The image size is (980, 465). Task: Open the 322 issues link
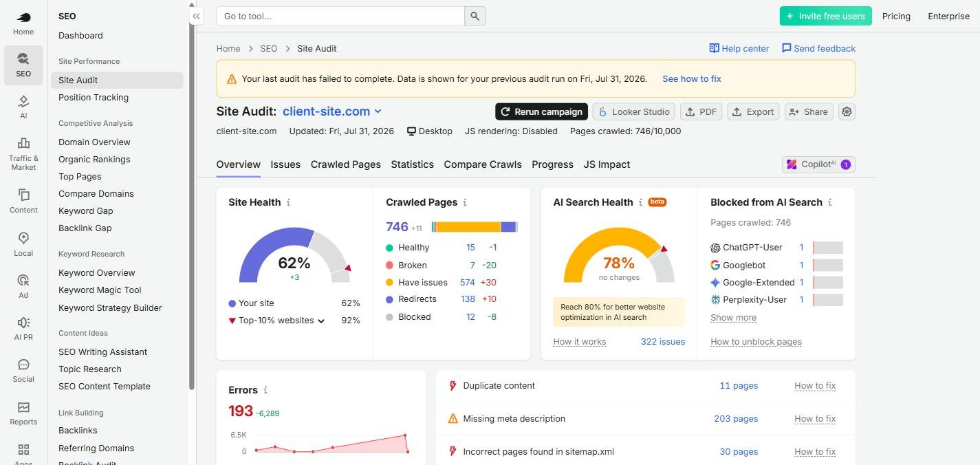click(663, 342)
